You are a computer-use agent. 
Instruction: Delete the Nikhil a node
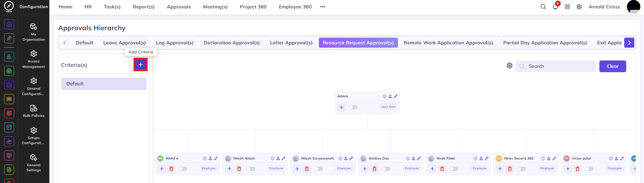(171, 169)
